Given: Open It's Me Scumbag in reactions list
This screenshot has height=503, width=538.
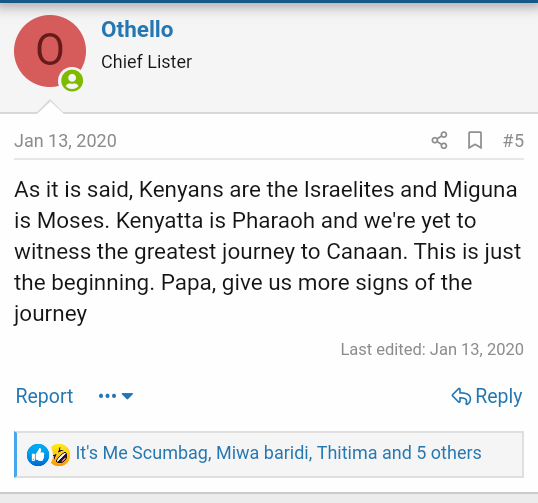Looking at the screenshot, I should click(x=142, y=453).
